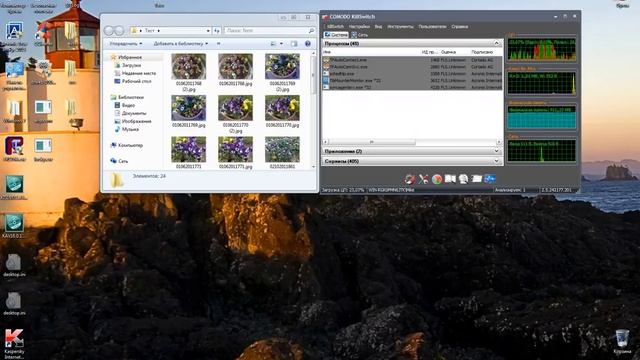Viewport: 640px width, 360px height.
Task: Expand the Сервисы (405) section in KillSwitch
Action: (496, 161)
